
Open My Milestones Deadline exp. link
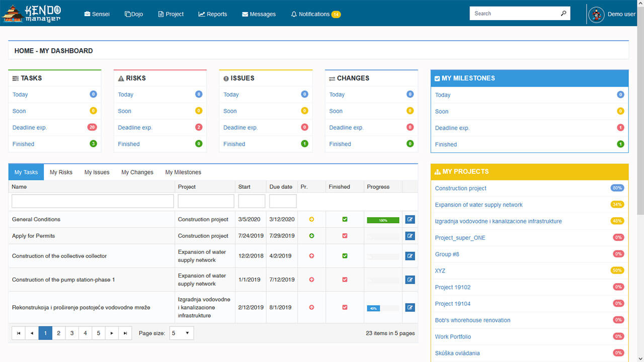tap(452, 128)
